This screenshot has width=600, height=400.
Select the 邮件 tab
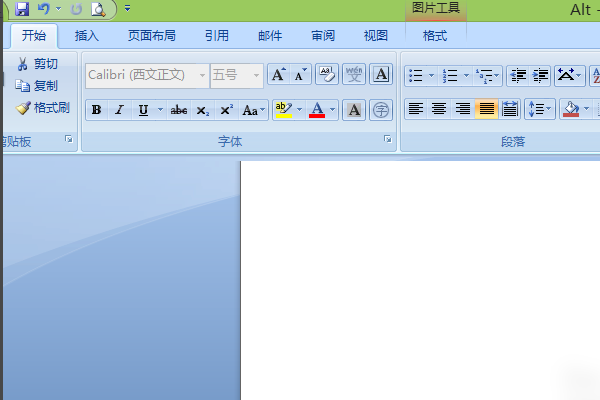(270, 36)
